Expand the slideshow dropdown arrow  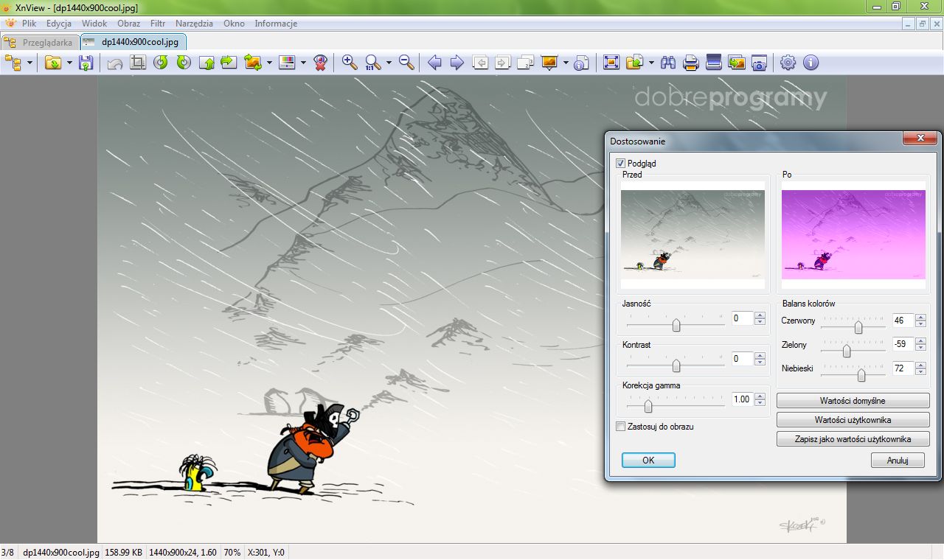click(566, 63)
